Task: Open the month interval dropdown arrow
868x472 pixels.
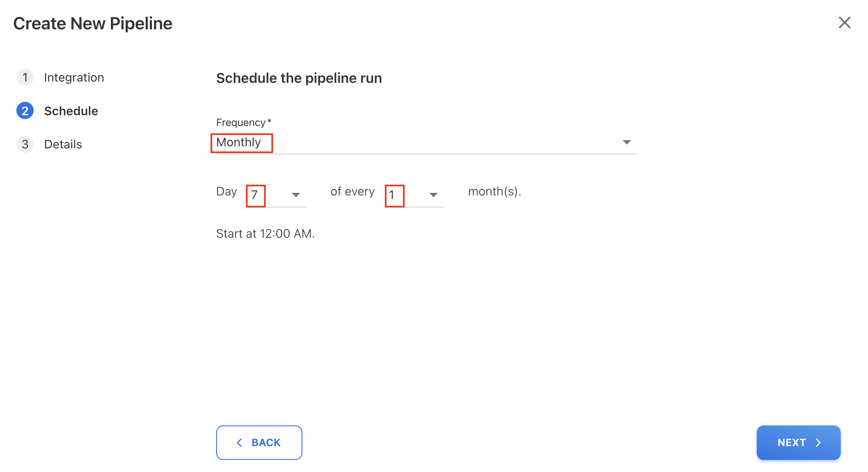Action: 434,195
